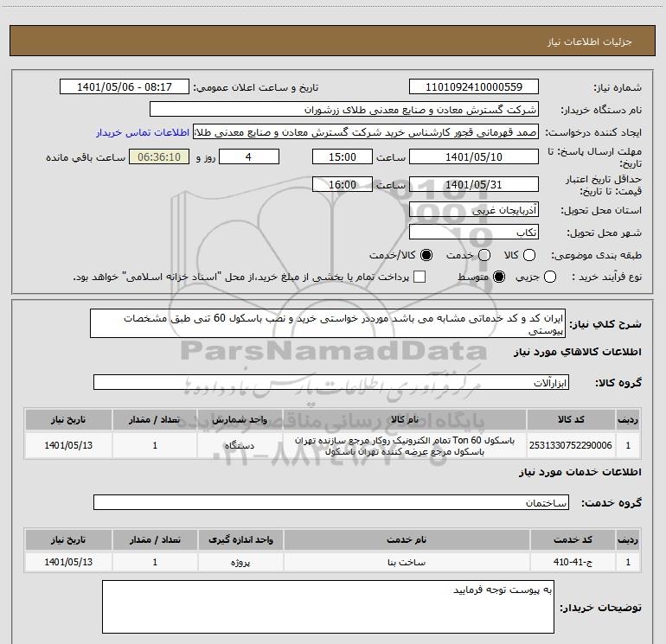The width and height of the screenshot is (666, 644).
Task: Click the اطلاعات خدمات مورد نیاز heading
Action: point(580,472)
